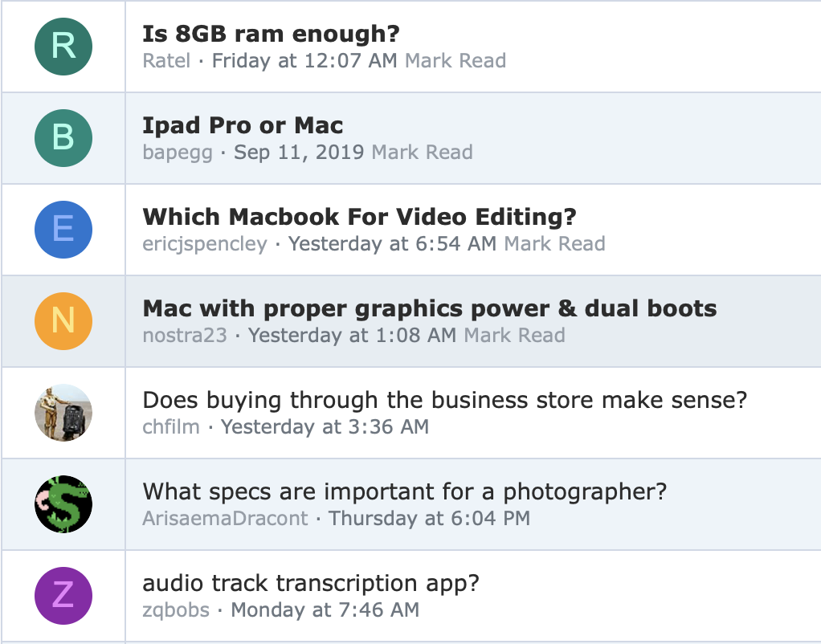
Task: Mark the Macbook video editing thread read
Action: pos(554,244)
